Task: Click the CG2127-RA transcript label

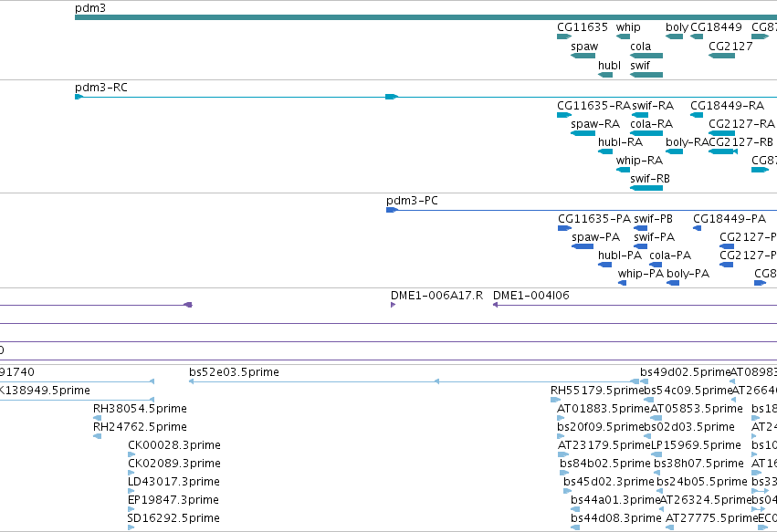Action: click(x=741, y=124)
